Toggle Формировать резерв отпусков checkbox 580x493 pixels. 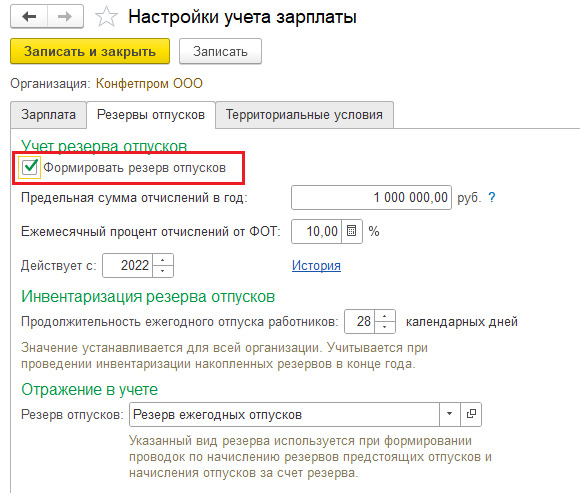click(x=30, y=167)
